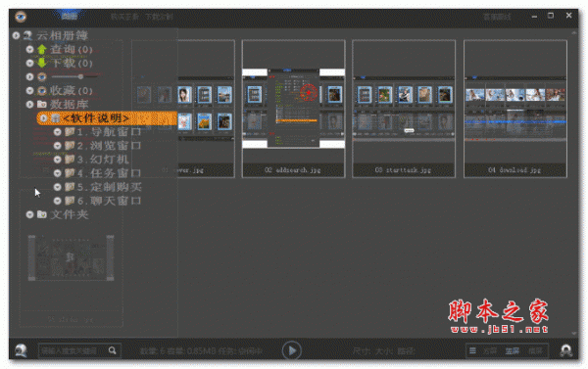Image resolution: width=588 pixels, height=369 pixels.
Task: Click the webcam user icon beside the search box
Action: click(21, 350)
